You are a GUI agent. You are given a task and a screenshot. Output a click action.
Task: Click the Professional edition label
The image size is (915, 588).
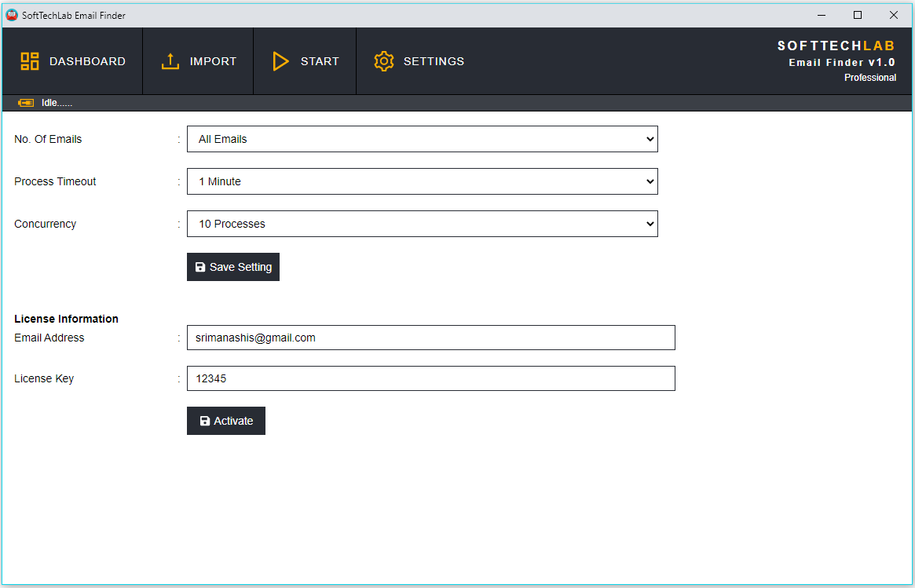(x=870, y=78)
